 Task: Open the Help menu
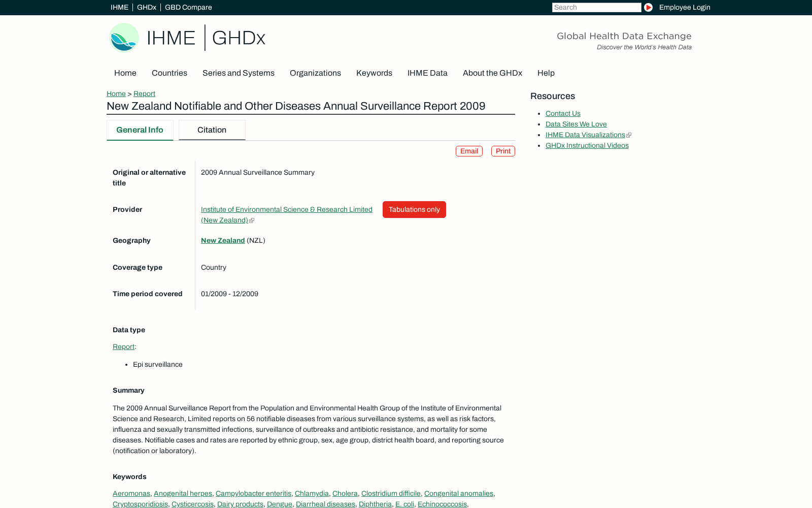coord(546,73)
